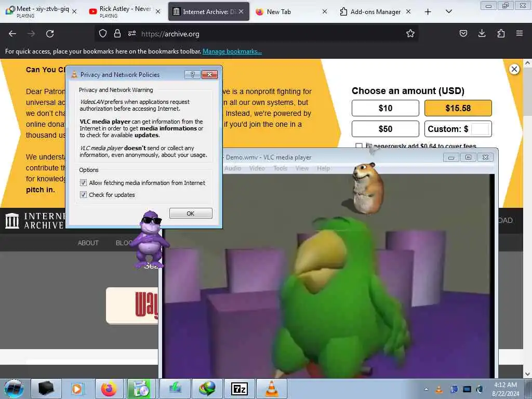This screenshot has width=532, height=399.
Task: Open the View menu in VLC
Action: tap(302, 168)
